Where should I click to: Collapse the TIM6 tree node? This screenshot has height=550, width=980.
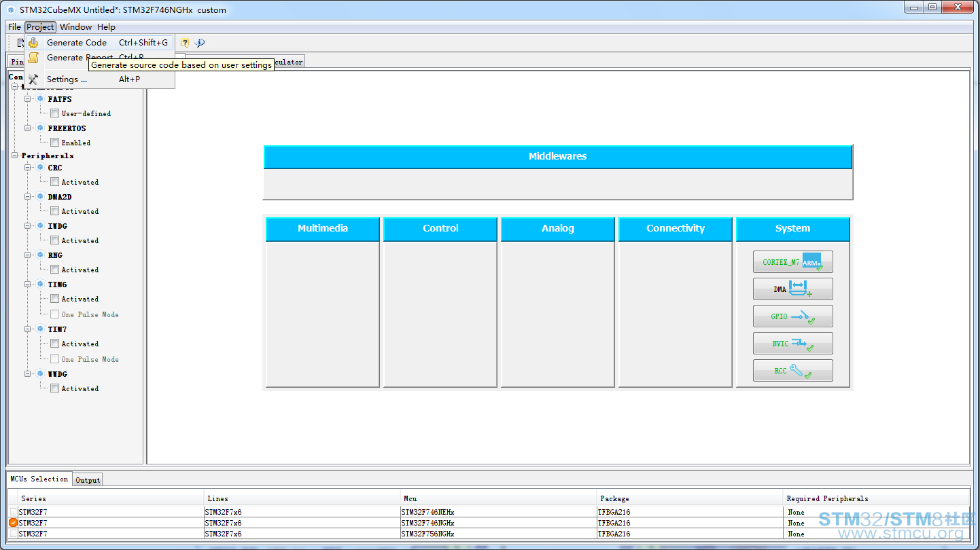click(29, 285)
